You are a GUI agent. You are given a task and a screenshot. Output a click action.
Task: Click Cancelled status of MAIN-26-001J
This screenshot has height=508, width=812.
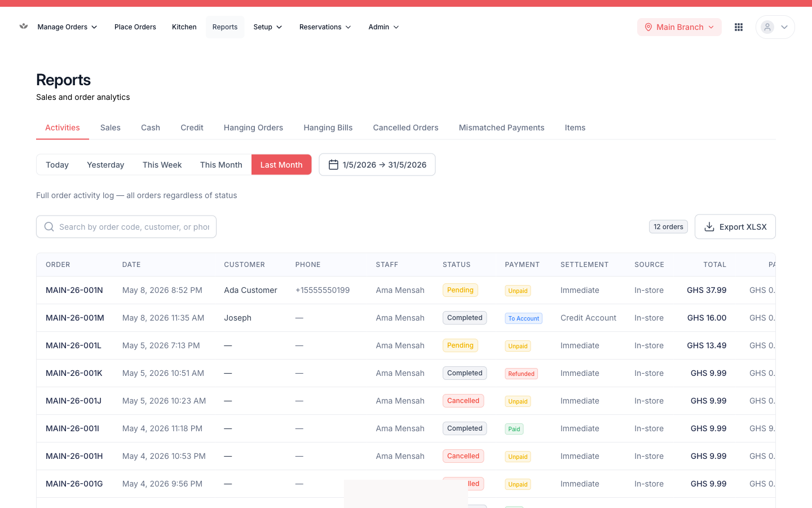tap(463, 401)
